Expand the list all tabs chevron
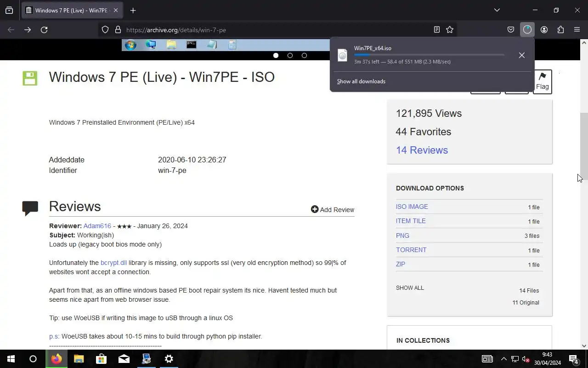Screen dimensions: 588x368 tap(497, 10)
